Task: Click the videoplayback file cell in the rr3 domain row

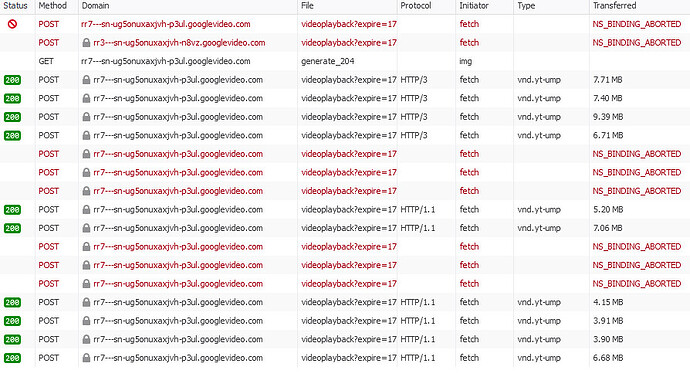Action: [x=349, y=43]
